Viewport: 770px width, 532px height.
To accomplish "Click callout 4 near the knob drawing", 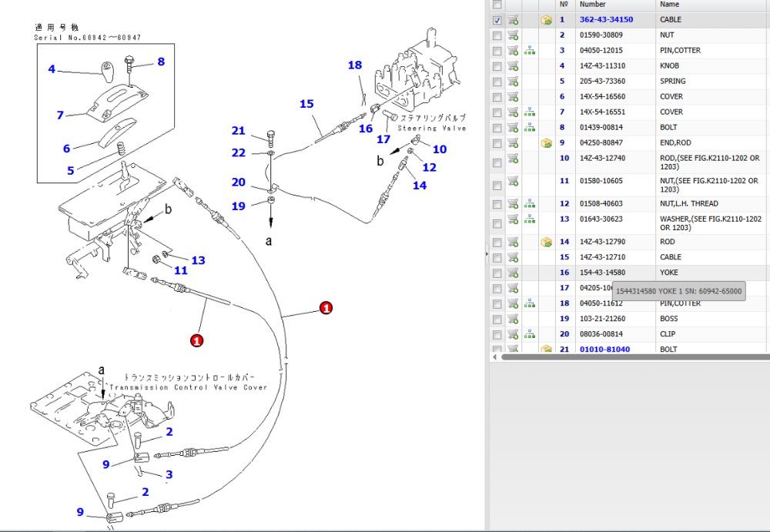I will [x=52, y=69].
